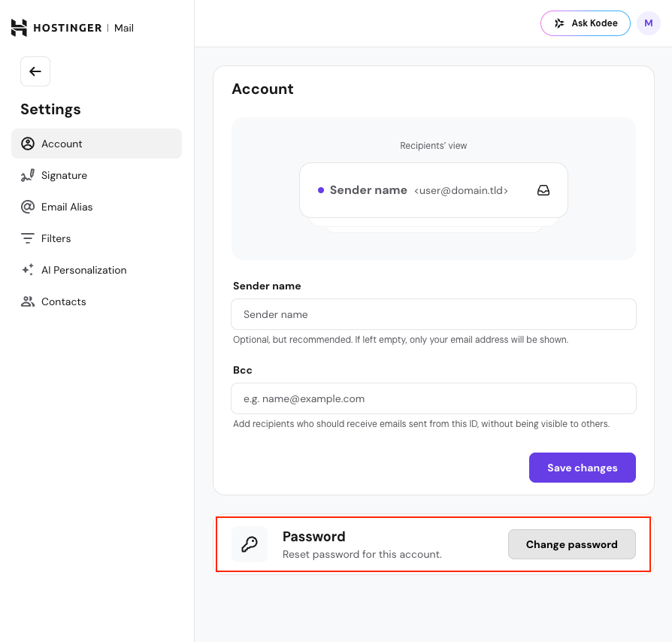
Task: Click the back arrow above Settings
Action: click(x=35, y=71)
